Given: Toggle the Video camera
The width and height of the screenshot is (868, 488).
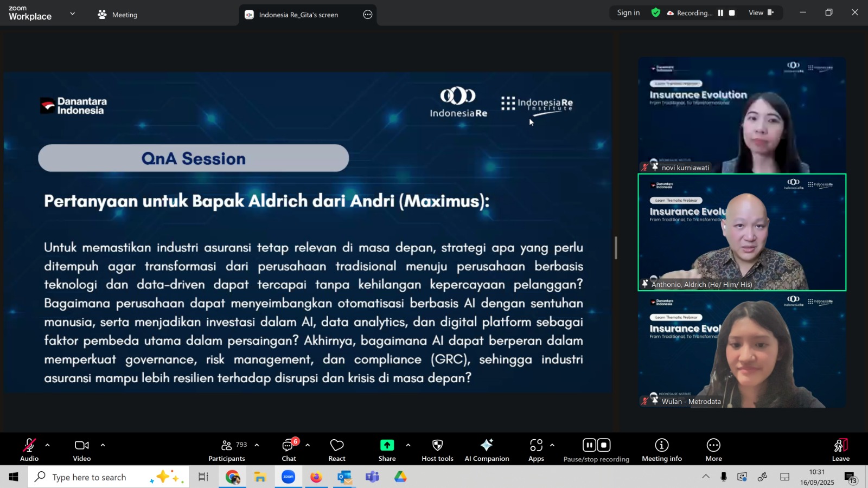Looking at the screenshot, I should [x=82, y=450].
